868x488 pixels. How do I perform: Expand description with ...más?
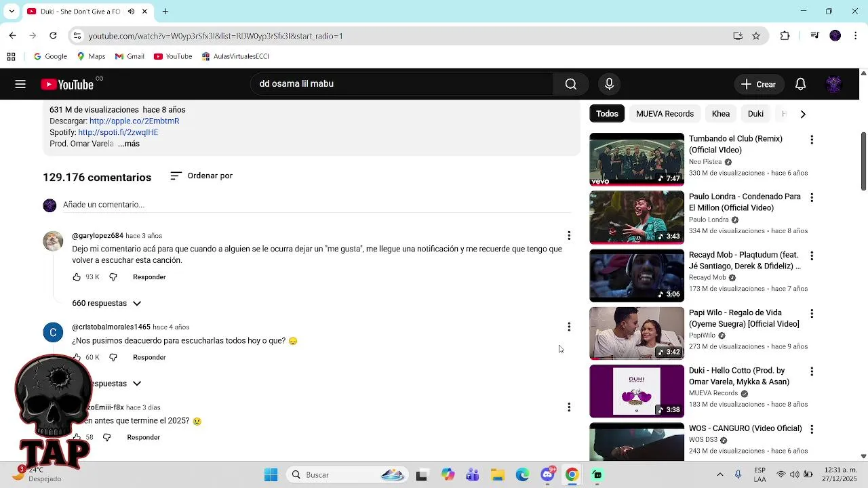click(128, 144)
